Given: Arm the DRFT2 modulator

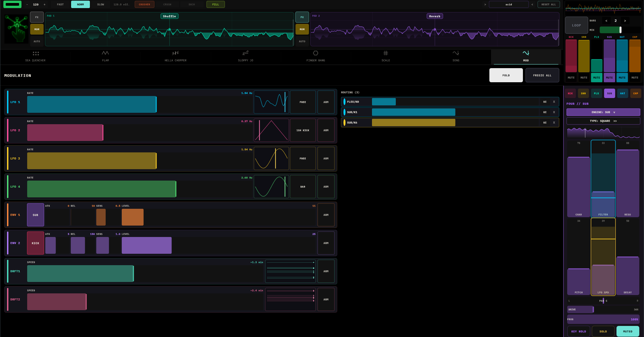Looking at the screenshot, I should click(326, 299).
